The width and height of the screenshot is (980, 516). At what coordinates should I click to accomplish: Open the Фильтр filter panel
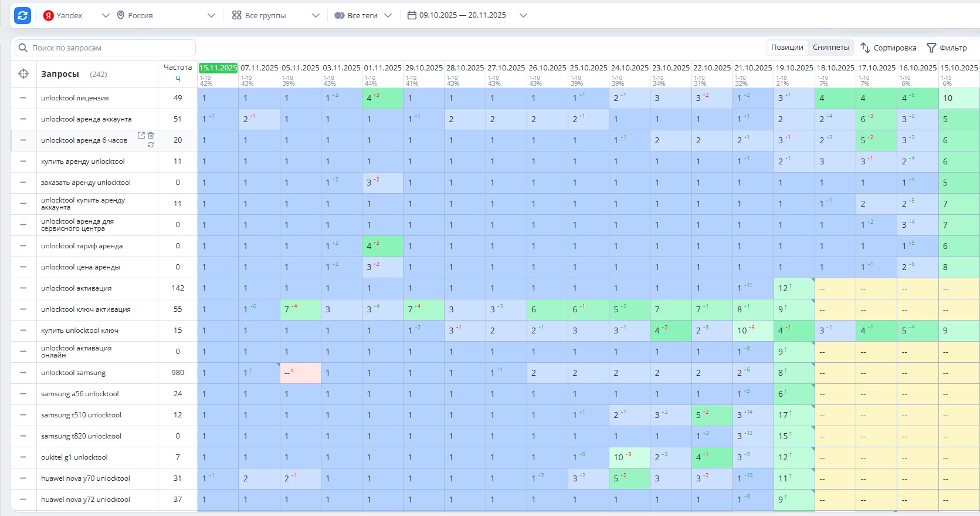click(x=947, y=48)
